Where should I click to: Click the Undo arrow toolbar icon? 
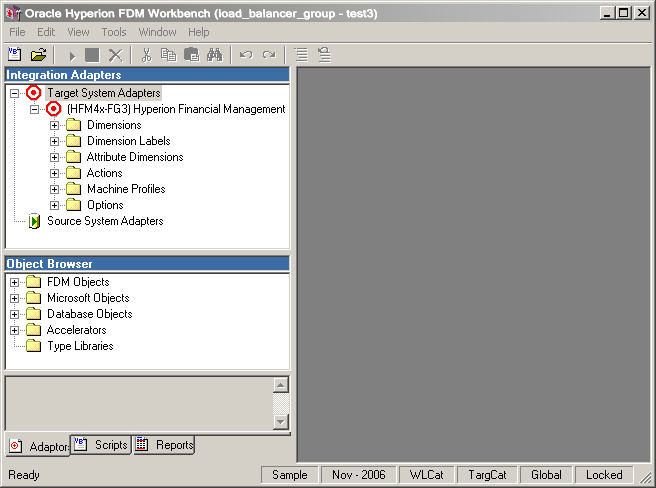pos(246,55)
